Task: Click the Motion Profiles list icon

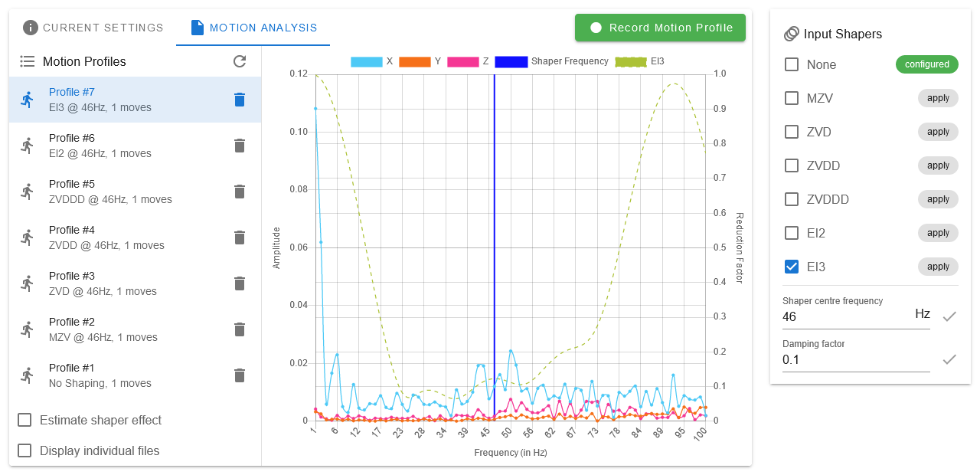Action: tap(28, 61)
